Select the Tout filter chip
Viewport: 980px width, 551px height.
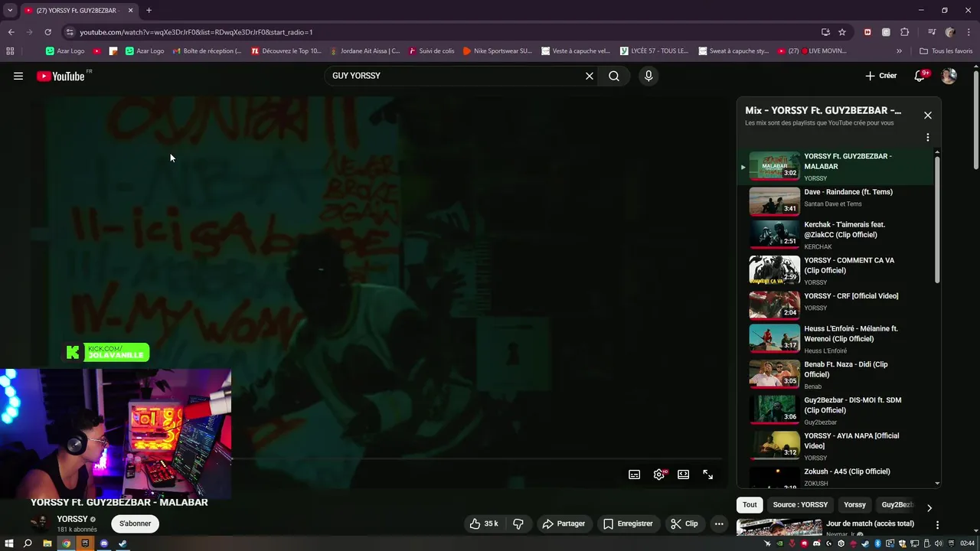coord(750,505)
